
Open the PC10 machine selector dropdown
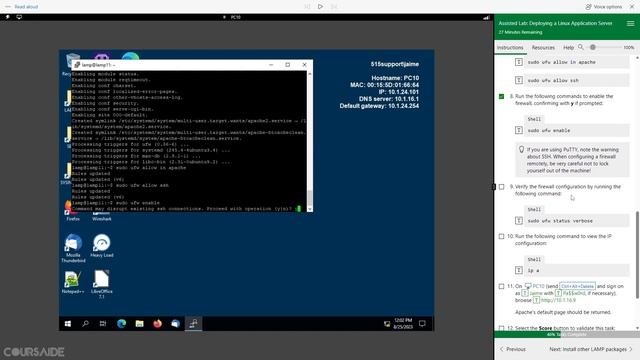coord(233,17)
